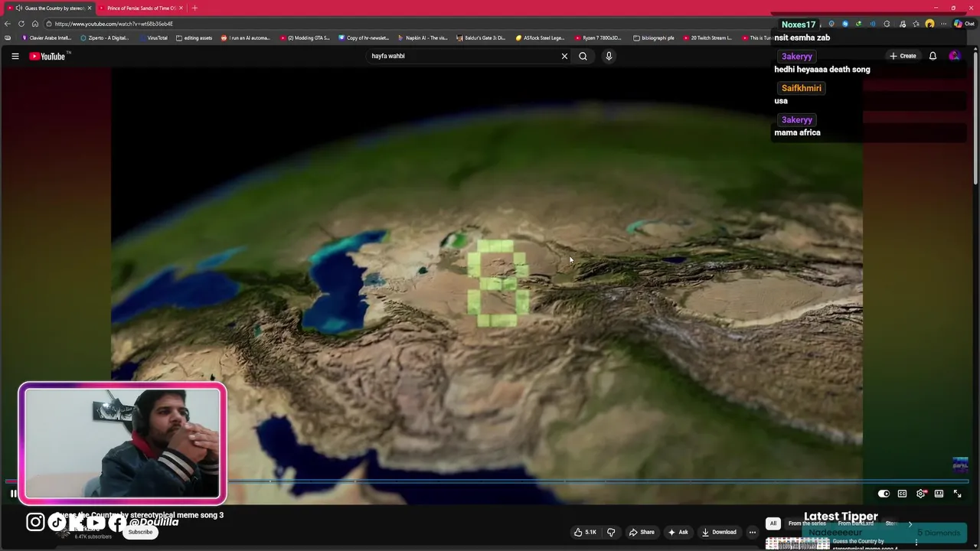
Task: Open the account avatar menu
Action: pyautogui.click(x=954, y=56)
